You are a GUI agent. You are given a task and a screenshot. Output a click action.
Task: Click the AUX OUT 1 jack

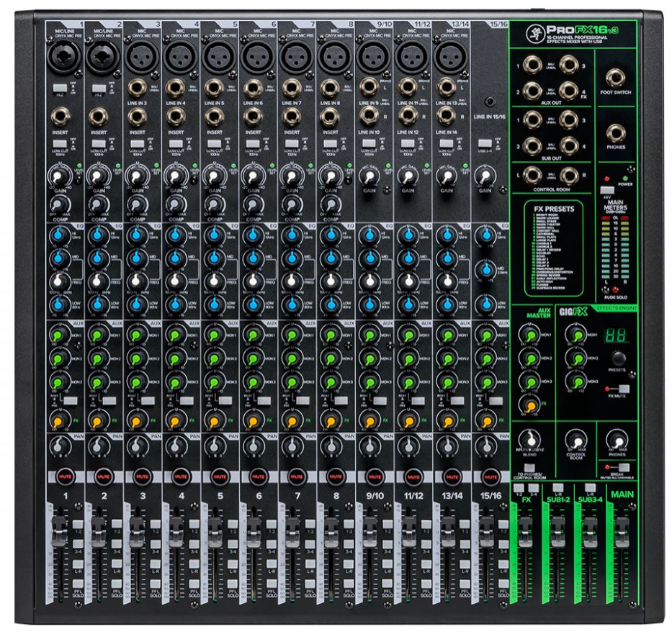click(532, 65)
